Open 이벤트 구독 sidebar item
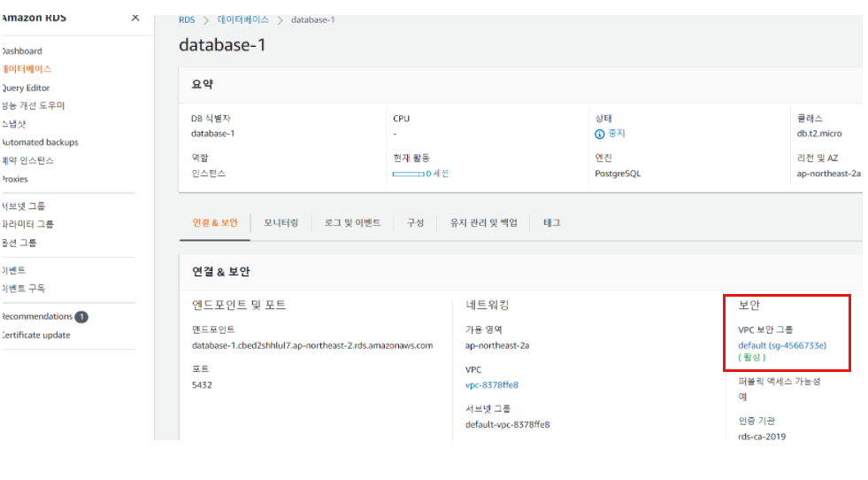Screen dimensions: 868x480 pyautogui.click(x=23, y=288)
